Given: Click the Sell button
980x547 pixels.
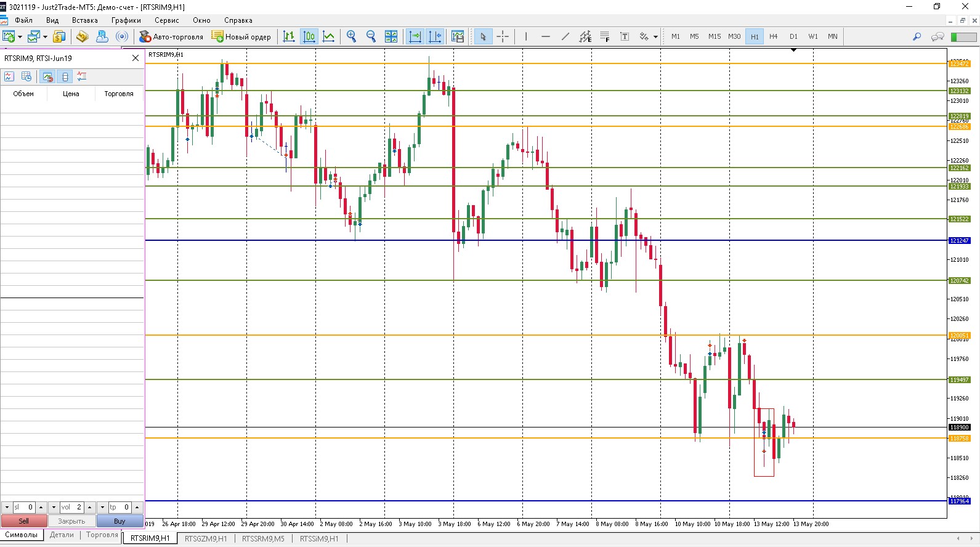Looking at the screenshot, I should point(23,521).
